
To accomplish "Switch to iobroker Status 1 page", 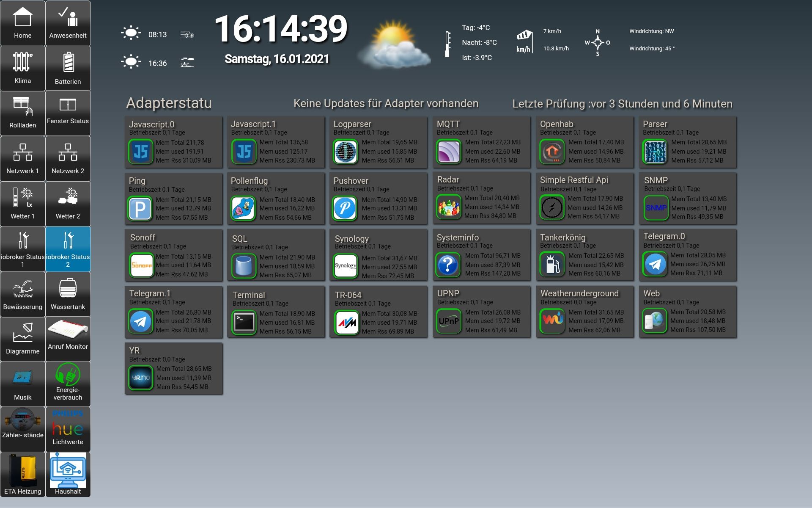I will (22, 249).
